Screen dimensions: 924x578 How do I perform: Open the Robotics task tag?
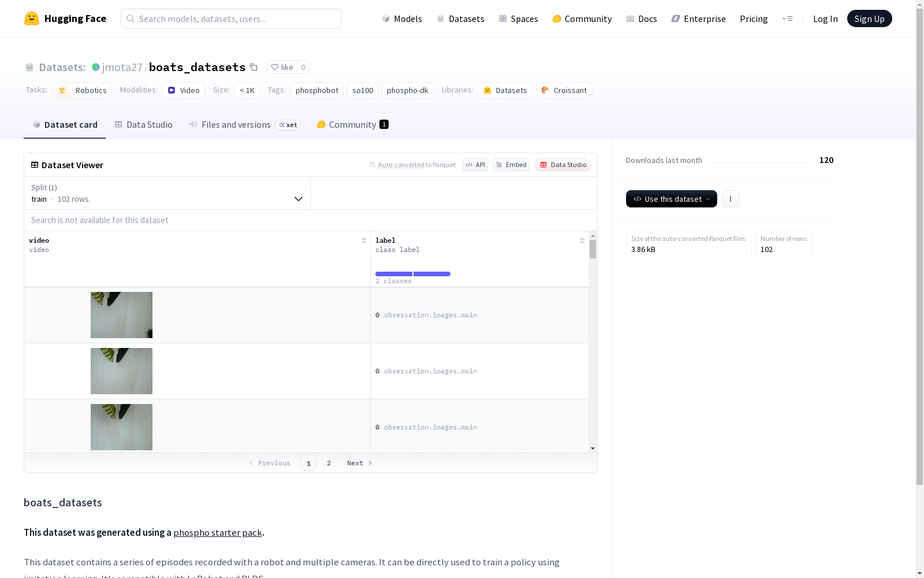click(x=82, y=90)
